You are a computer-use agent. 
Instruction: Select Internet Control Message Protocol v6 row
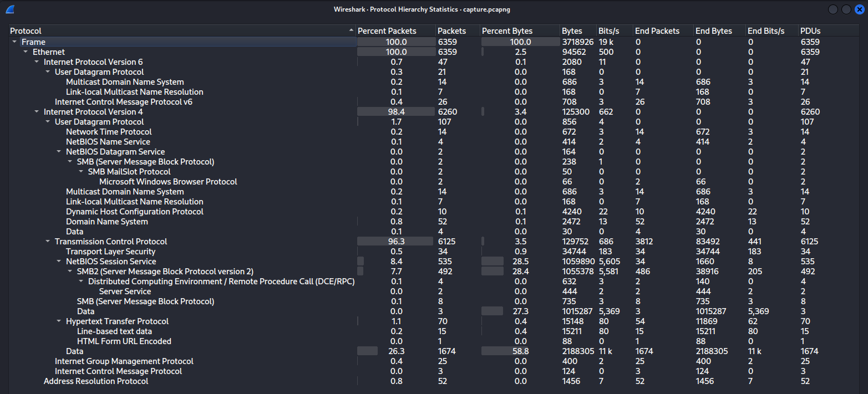tap(434, 102)
